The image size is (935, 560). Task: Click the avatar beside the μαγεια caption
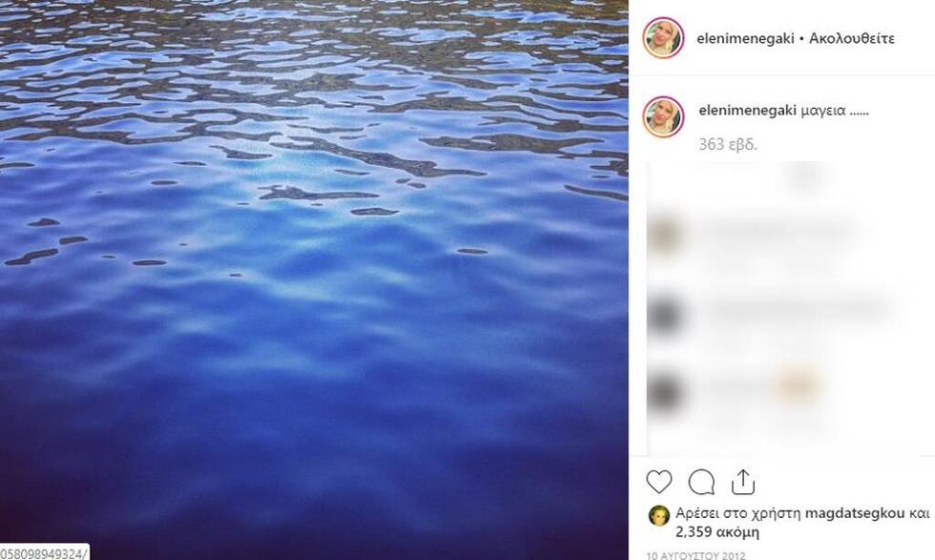pos(663,116)
